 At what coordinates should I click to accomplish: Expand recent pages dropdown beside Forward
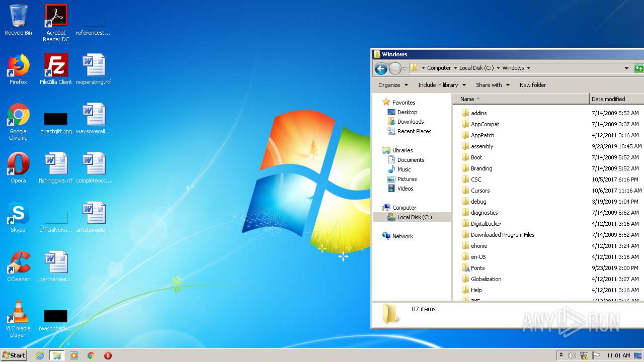tap(405, 68)
